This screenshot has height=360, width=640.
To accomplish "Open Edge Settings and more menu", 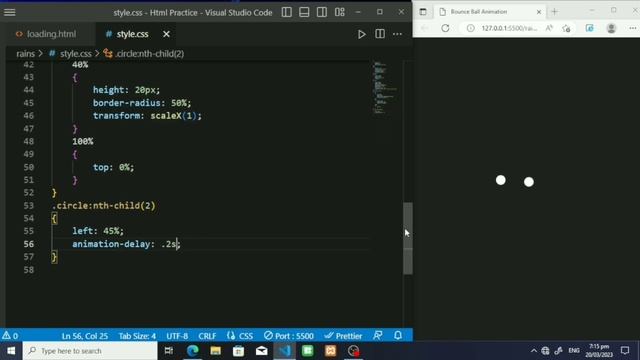I will click(633, 28).
